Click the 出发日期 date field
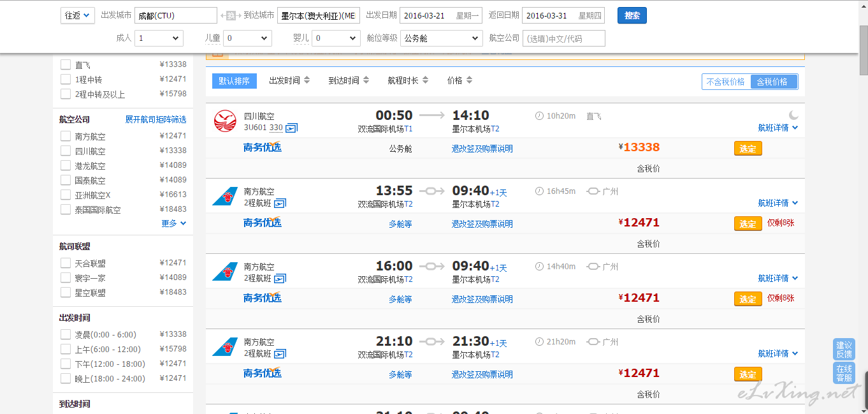 pos(441,15)
